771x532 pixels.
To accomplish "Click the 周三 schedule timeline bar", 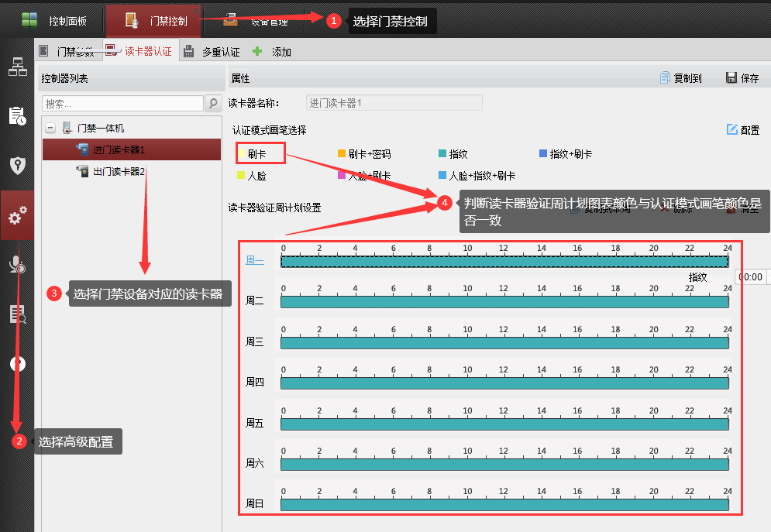I will pyautogui.click(x=504, y=342).
